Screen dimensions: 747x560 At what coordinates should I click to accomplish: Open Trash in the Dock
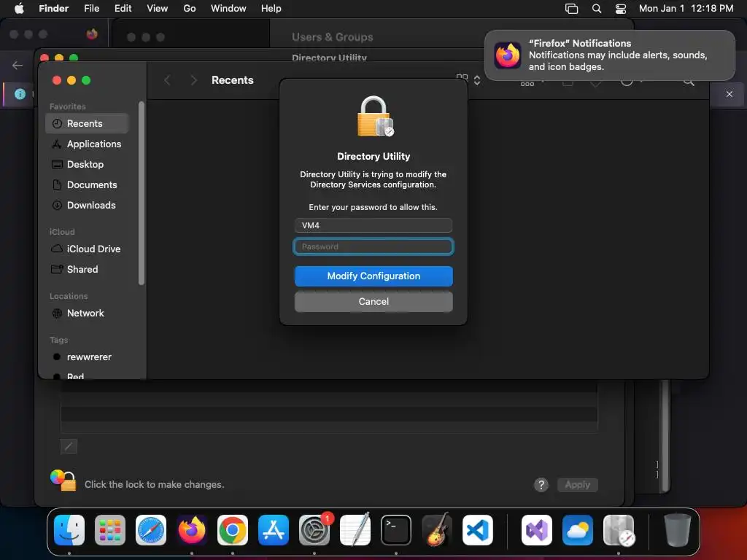[x=678, y=530]
